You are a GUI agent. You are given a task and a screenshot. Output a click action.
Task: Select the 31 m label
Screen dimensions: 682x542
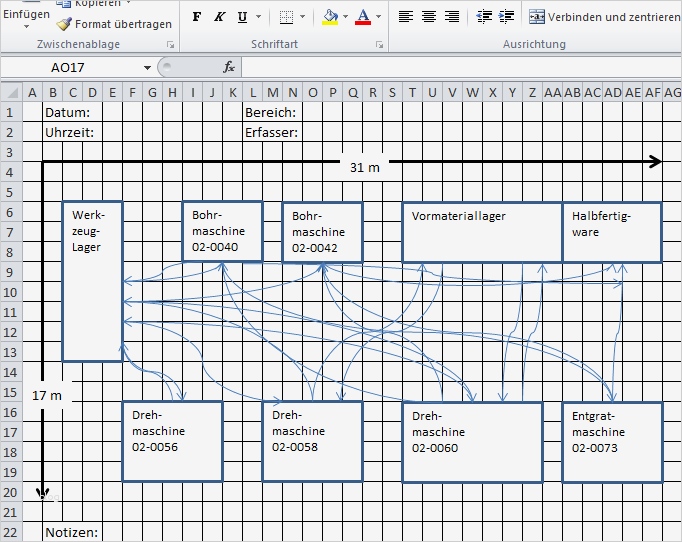[364, 167]
